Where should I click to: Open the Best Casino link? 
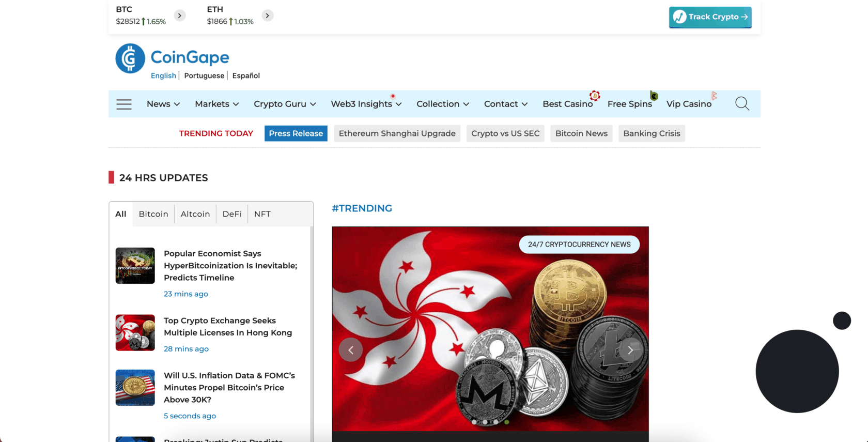567,104
